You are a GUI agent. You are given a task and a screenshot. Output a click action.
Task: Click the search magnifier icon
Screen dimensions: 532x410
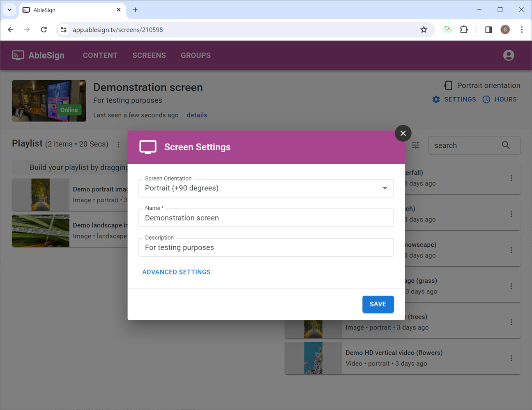click(x=506, y=145)
